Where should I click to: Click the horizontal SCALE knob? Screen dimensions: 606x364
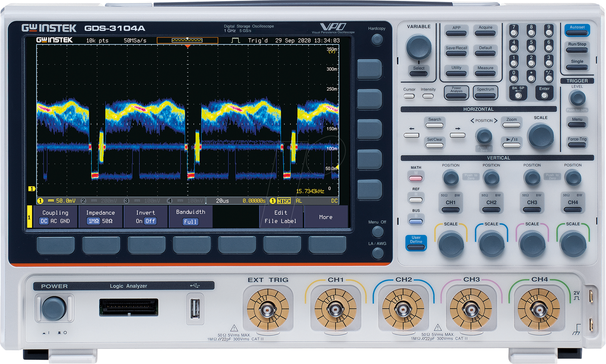click(540, 136)
